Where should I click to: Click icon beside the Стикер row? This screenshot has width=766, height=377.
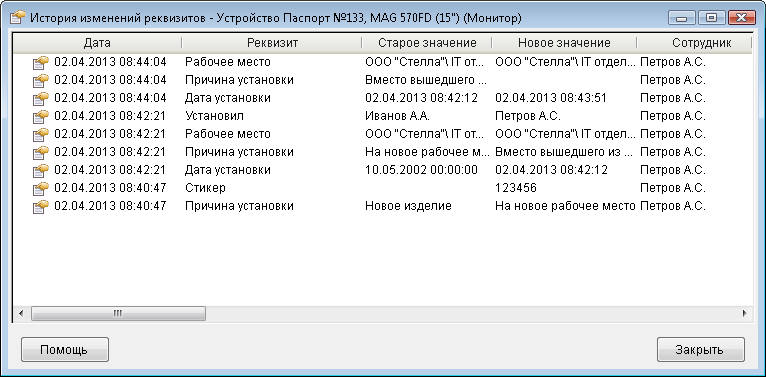tap(41, 188)
